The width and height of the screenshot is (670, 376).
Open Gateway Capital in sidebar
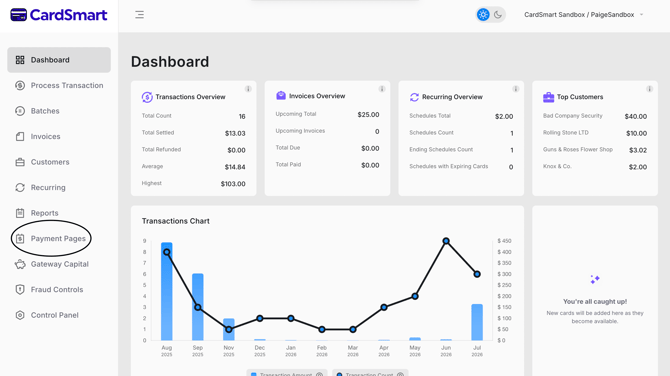pyautogui.click(x=59, y=264)
